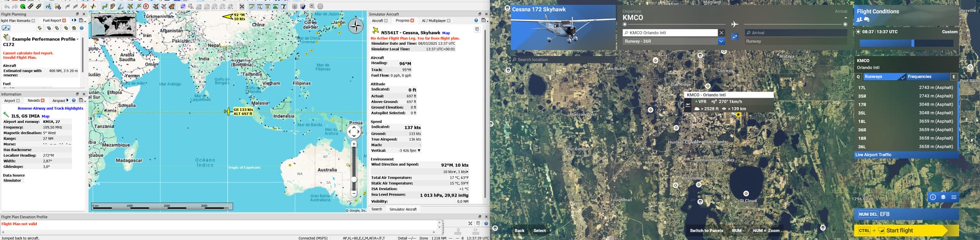980x240 pixels.
Task: Click the orange aircraft trail toolbar icon
Action: tap(156, 7)
